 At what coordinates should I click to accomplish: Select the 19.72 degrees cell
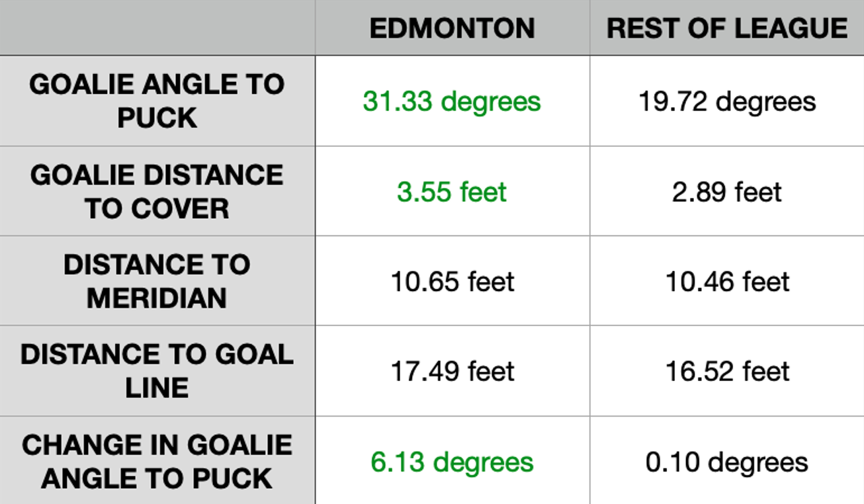[726, 101]
